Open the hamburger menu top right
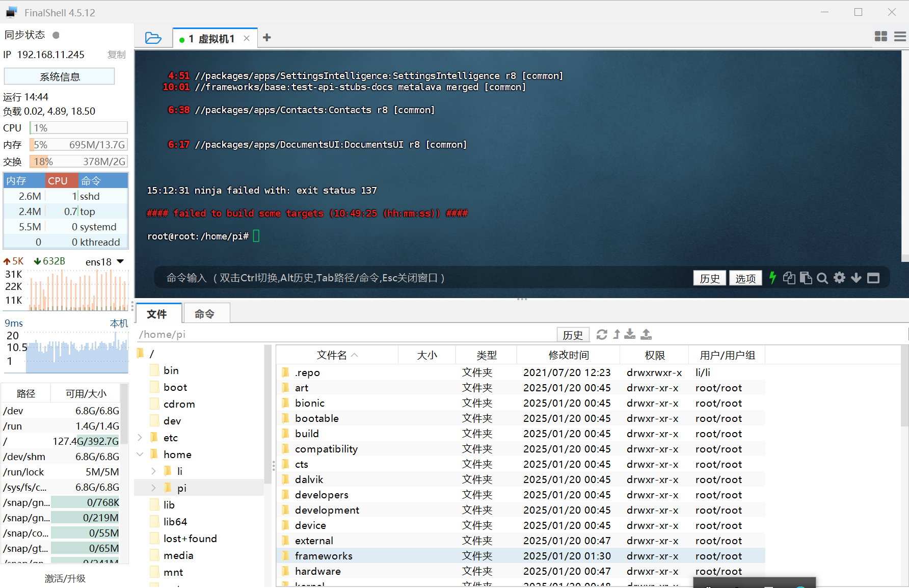The image size is (909, 588). 899,36
